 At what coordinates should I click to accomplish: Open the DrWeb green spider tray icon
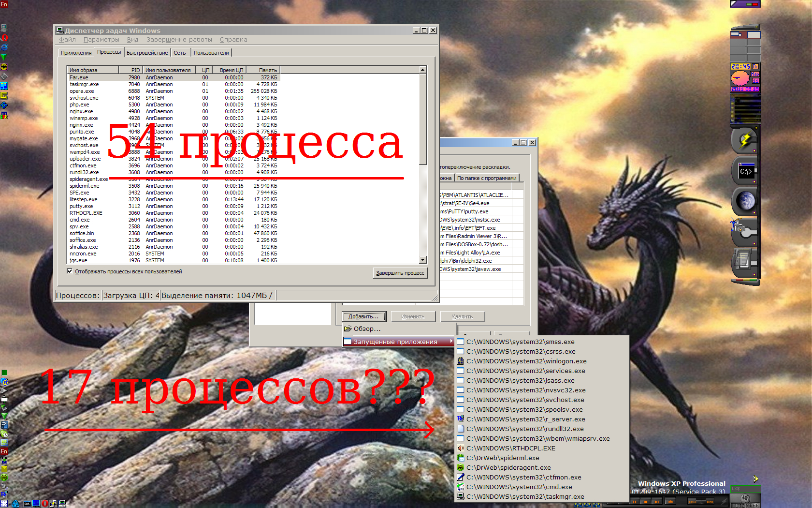[x=4, y=477]
